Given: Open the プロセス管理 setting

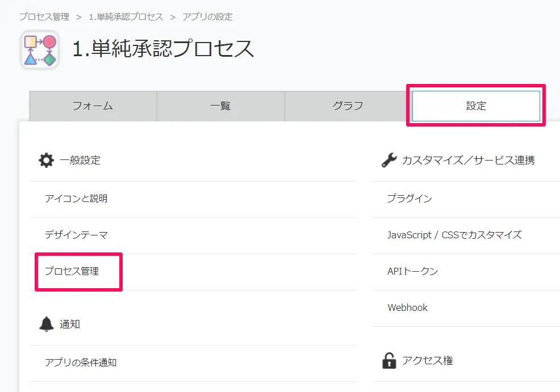Looking at the screenshot, I should pyautogui.click(x=72, y=271).
